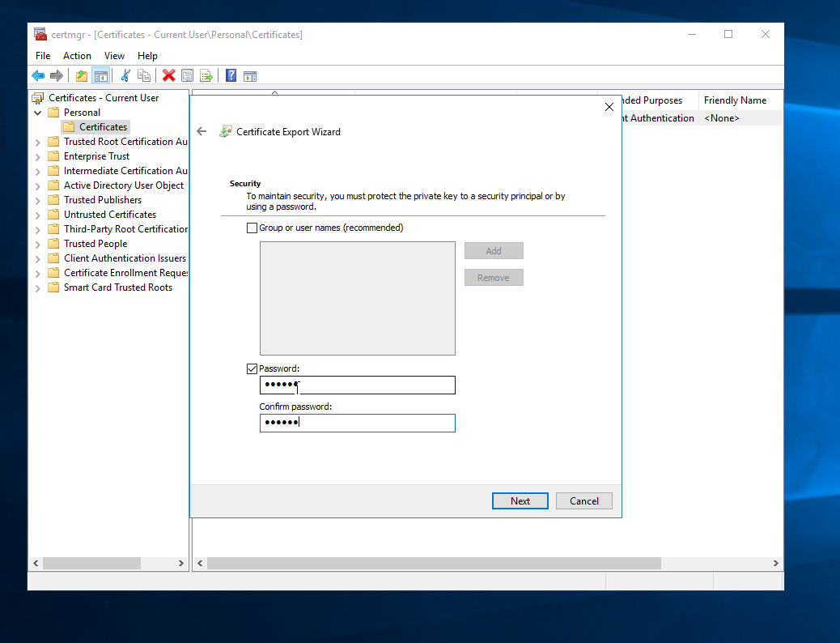Click the Confirm password input field
Screen dimensions: 840x643
358,423
